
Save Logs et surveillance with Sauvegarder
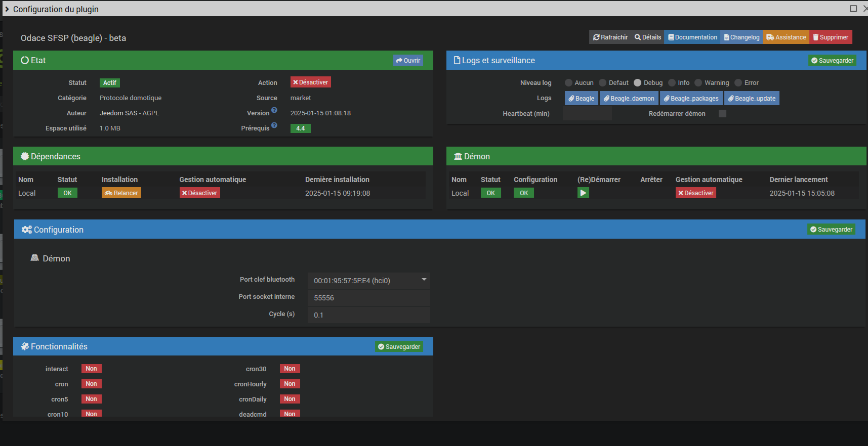coord(832,60)
